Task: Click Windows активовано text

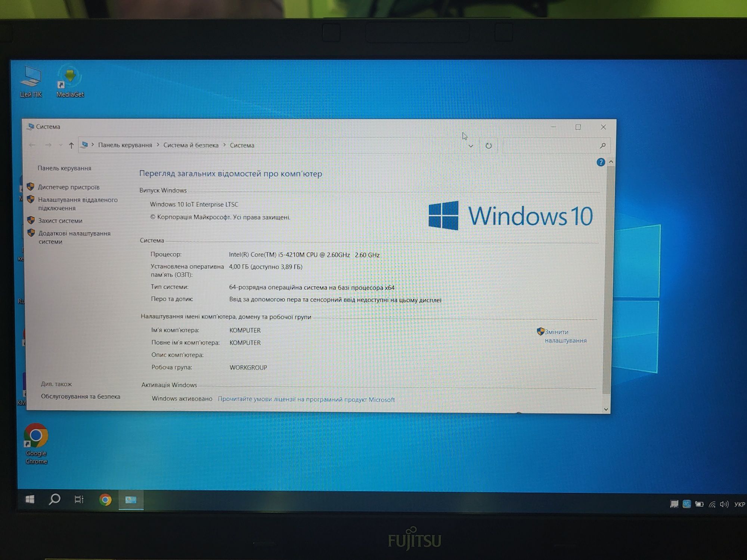Action: click(x=182, y=399)
